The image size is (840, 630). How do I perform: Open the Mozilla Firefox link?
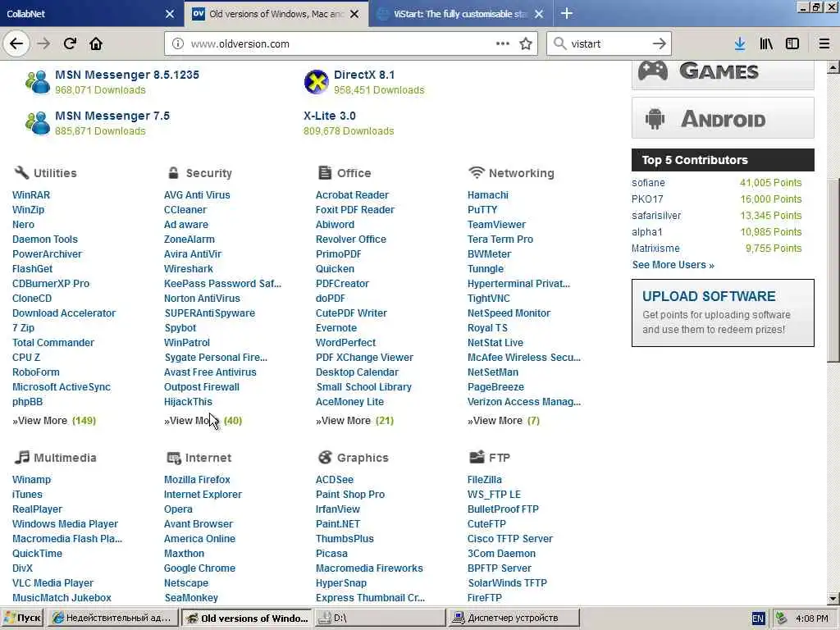click(197, 479)
